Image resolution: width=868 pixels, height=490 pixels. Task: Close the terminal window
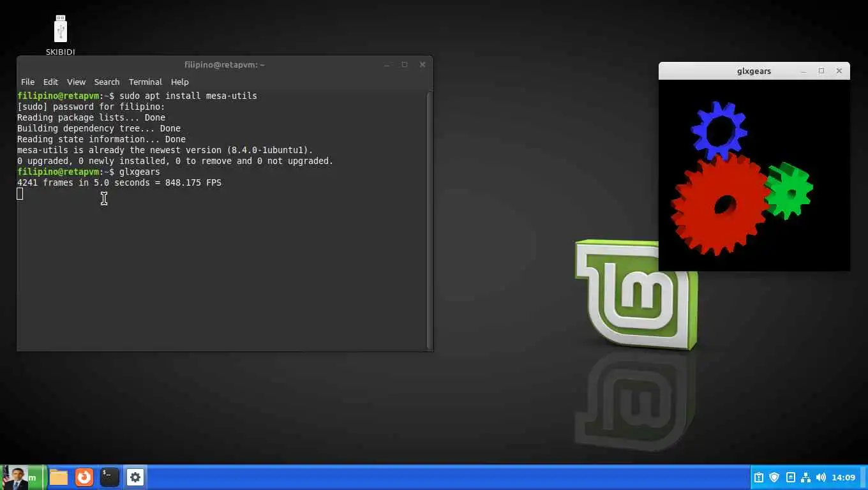pos(422,64)
